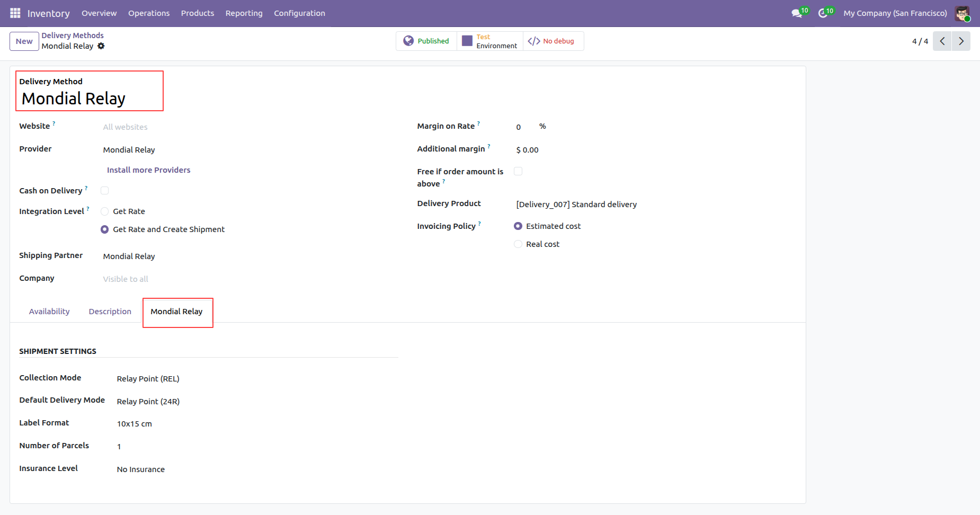Open the Products menu
The width and height of the screenshot is (980, 515).
[198, 13]
